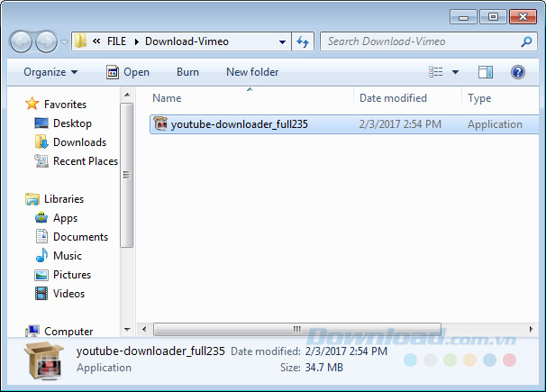Select FILE in the address bar path
546x392 pixels.
[116, 41]
